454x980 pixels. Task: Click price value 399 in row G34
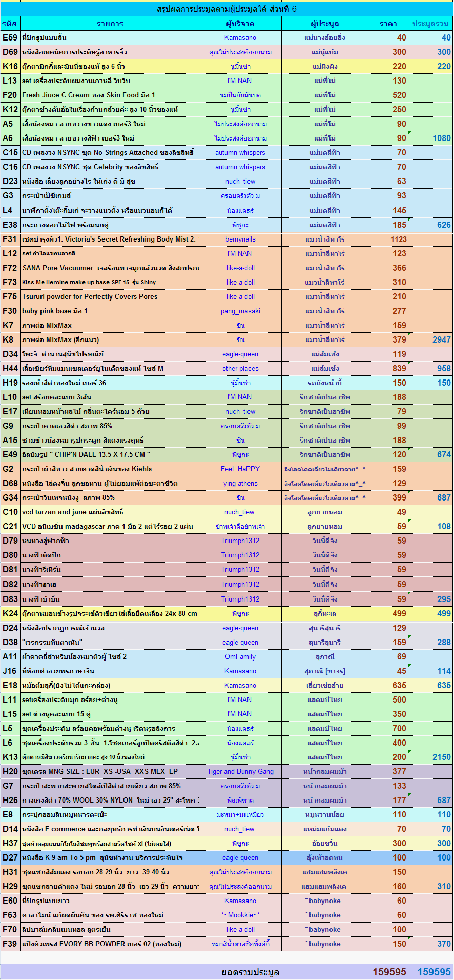click(388, 497)
